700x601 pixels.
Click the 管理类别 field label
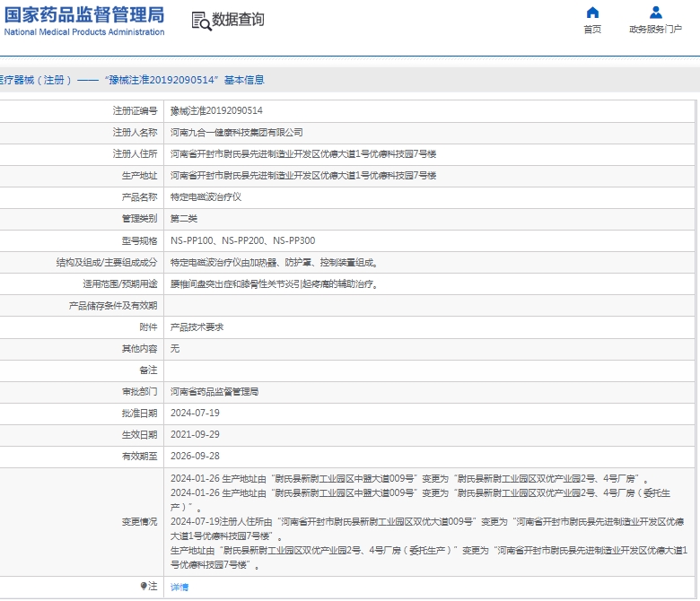coord(140,219)
